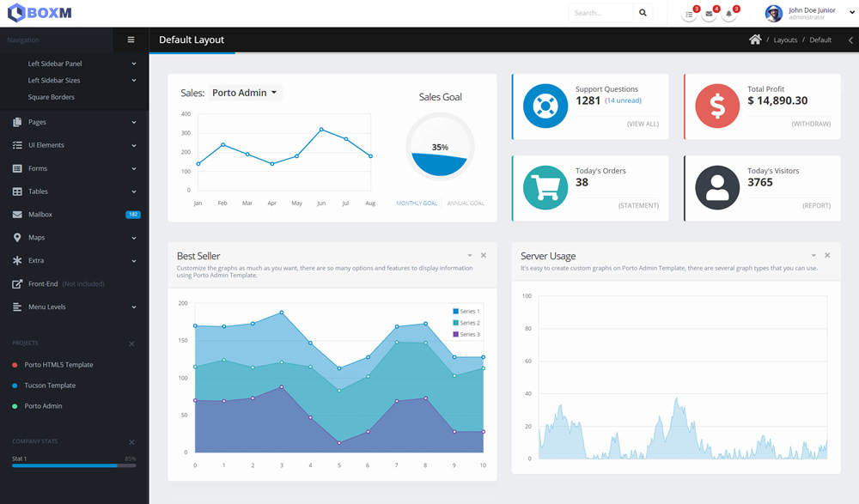Click the home breadcrumb icon

click(x=755, y=39)
